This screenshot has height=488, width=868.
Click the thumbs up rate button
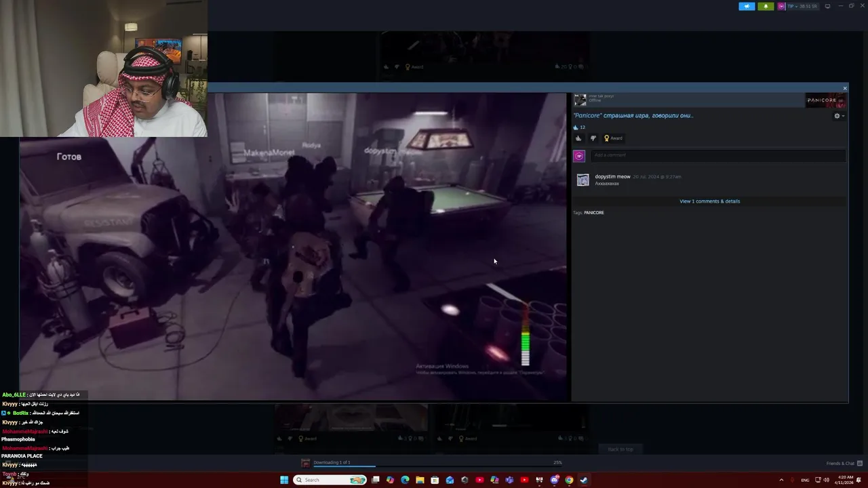pyautogui.click(x=578, y=138)
